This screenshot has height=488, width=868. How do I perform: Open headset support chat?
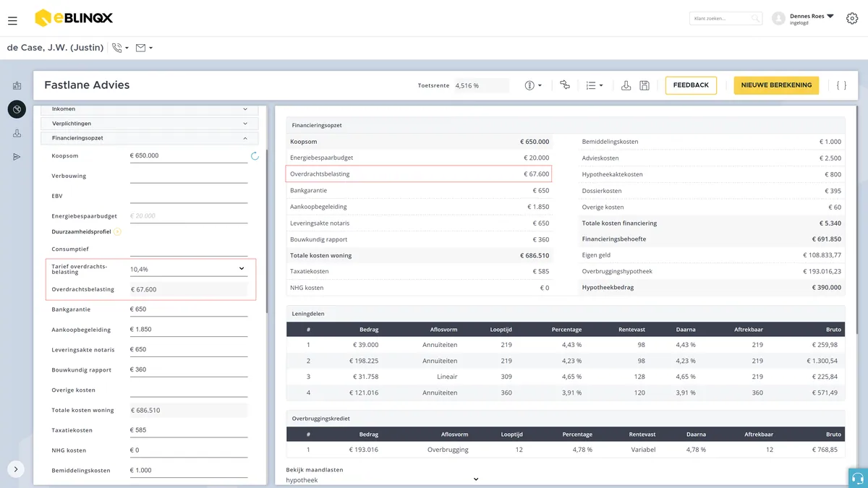(x=858, y=478)
